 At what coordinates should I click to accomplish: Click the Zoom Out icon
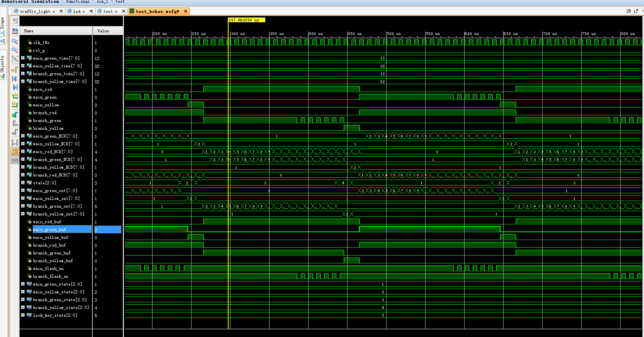click(x=15, y=50)
